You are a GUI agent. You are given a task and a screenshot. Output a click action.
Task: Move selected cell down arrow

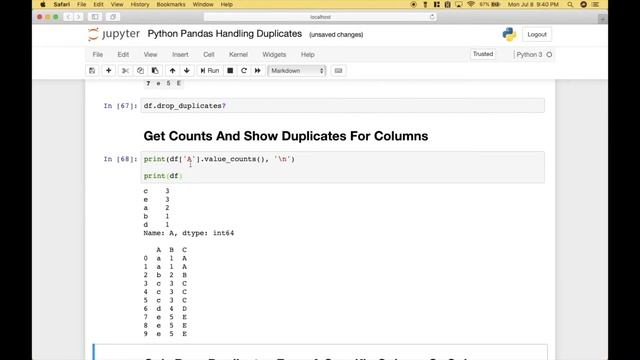[187, 71]
